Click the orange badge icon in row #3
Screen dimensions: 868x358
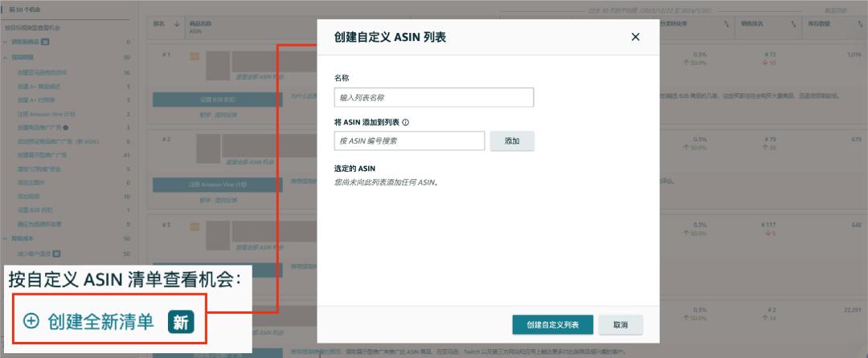click(x=194, y=226)
